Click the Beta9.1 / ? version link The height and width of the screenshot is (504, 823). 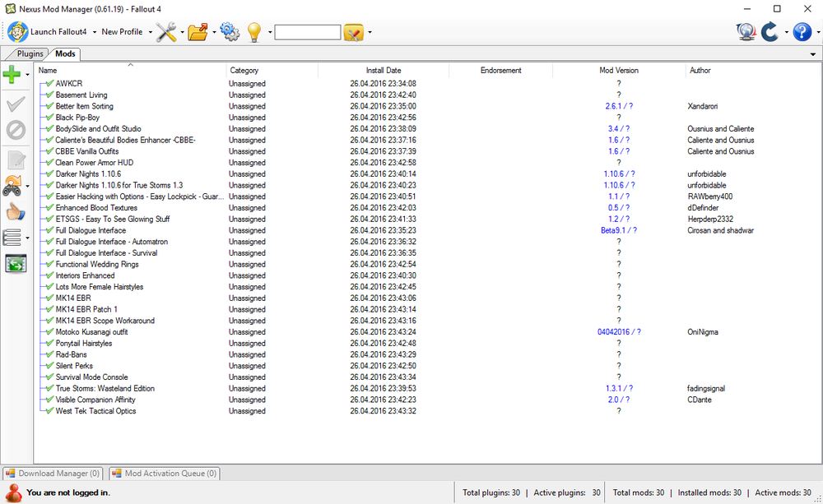[619, 230]
